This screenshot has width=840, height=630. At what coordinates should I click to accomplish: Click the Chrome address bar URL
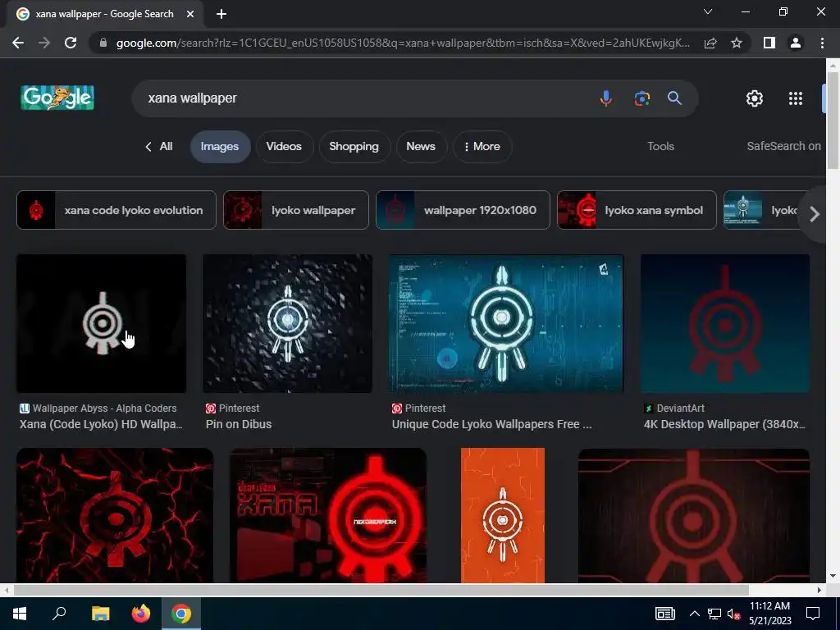[403, 43]
